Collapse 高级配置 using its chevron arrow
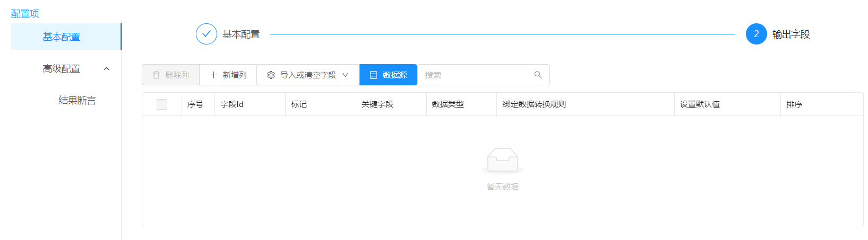Image resolution: width=868 pixels, height=240 pixels. point(107,69)
